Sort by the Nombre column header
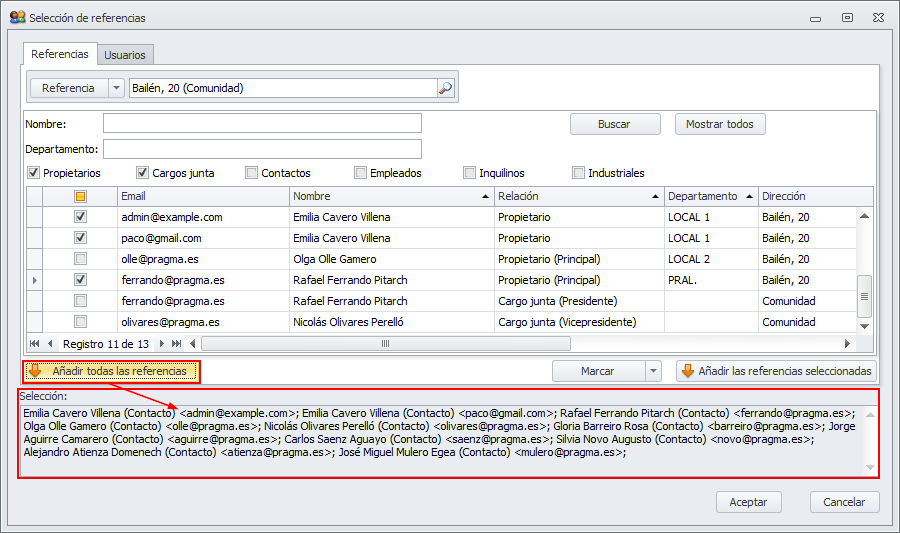The width and height of the screenshot is (900, 533). pyautogui.click(x=391, y=196)
